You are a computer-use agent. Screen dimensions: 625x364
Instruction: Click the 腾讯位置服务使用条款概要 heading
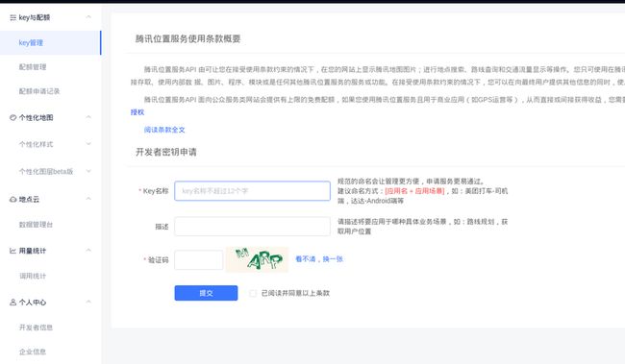[x=187, y=38]
